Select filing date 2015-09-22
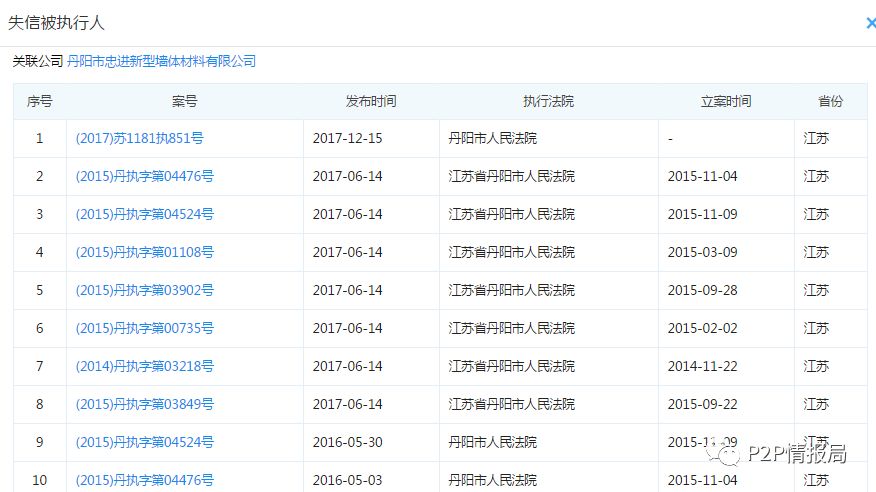This screenshot has width=876, height=492. [702, 404]
